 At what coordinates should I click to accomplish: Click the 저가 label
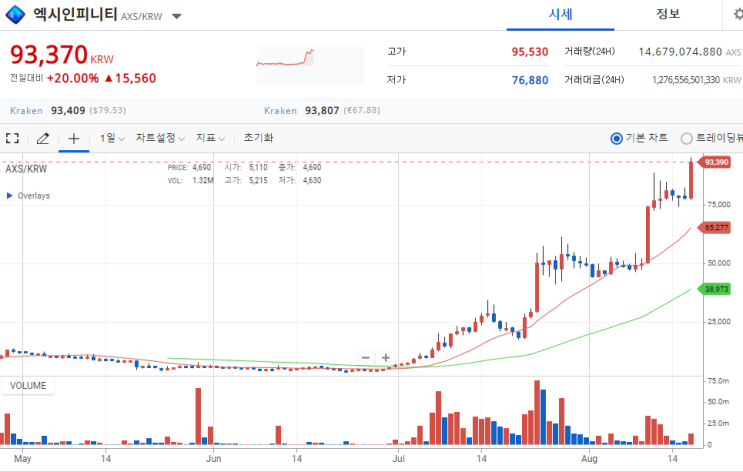(x=397, y=80)
